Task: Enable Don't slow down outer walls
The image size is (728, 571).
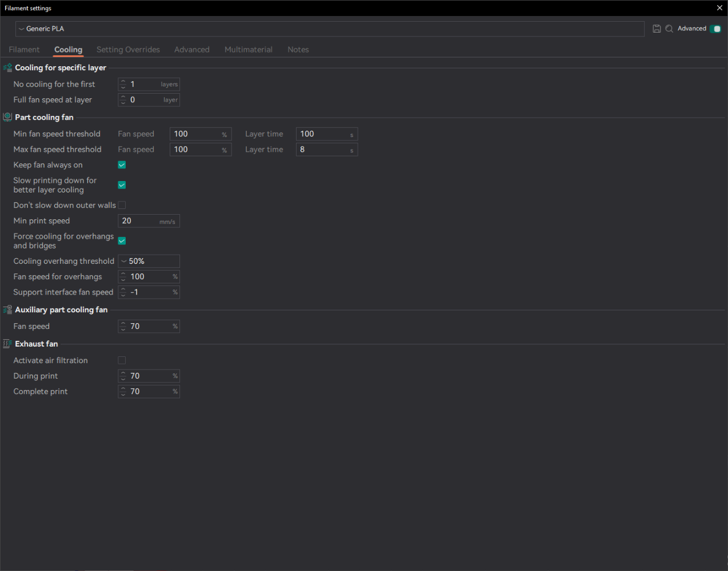Action: tap(122, 205)
